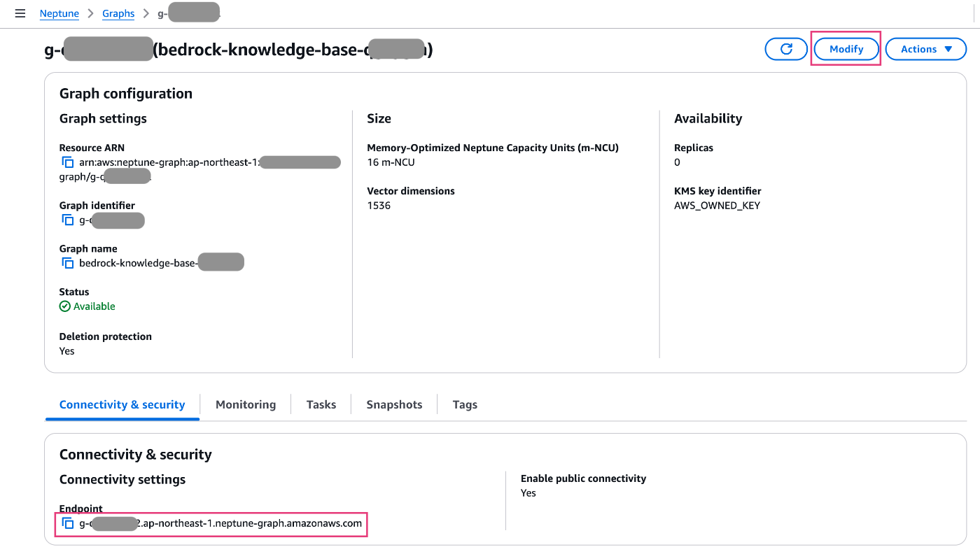980x554 pixels.
Task: Click the Graph name value text
Action: click(161, 263)
